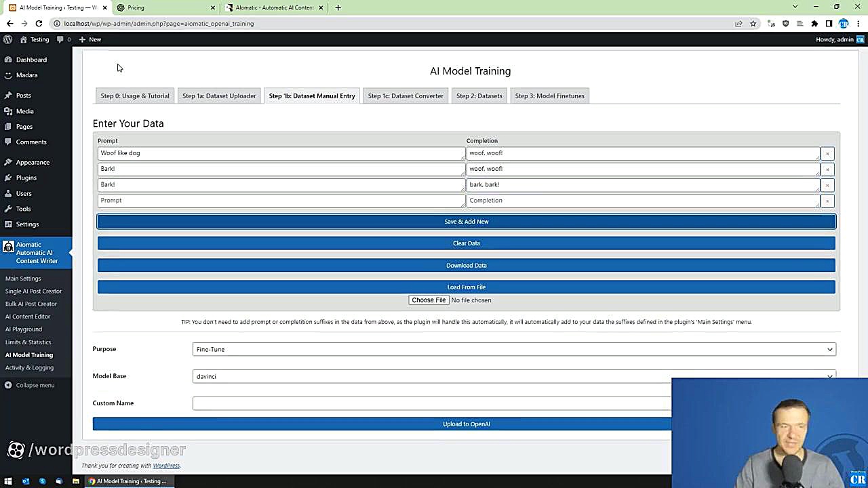868x488 pixels.
Task: Click the Aiomatic plugin logo icon
Action: (x=8, y=247)
